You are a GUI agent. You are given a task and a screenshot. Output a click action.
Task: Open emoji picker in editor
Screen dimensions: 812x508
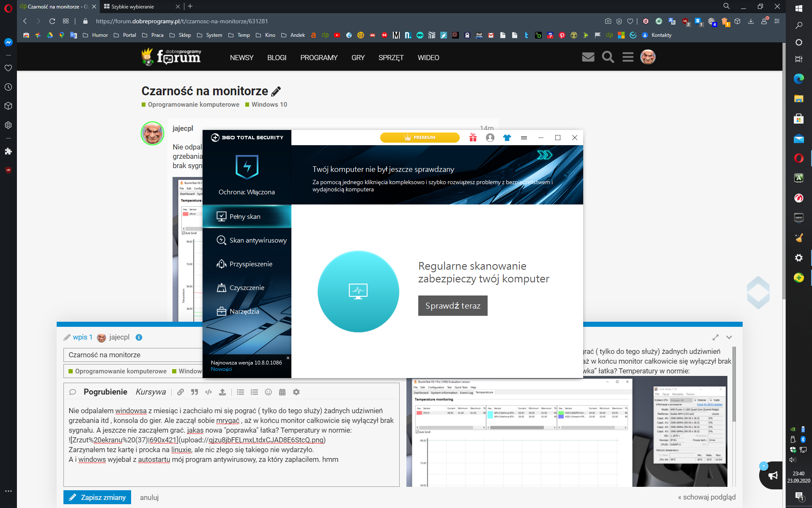click(x=268, y=392)
